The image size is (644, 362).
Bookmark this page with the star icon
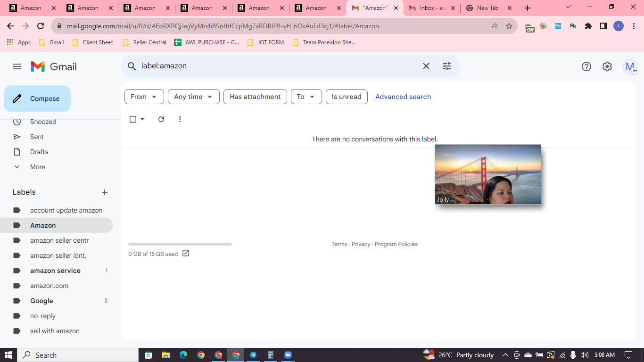tap(509, 26)
